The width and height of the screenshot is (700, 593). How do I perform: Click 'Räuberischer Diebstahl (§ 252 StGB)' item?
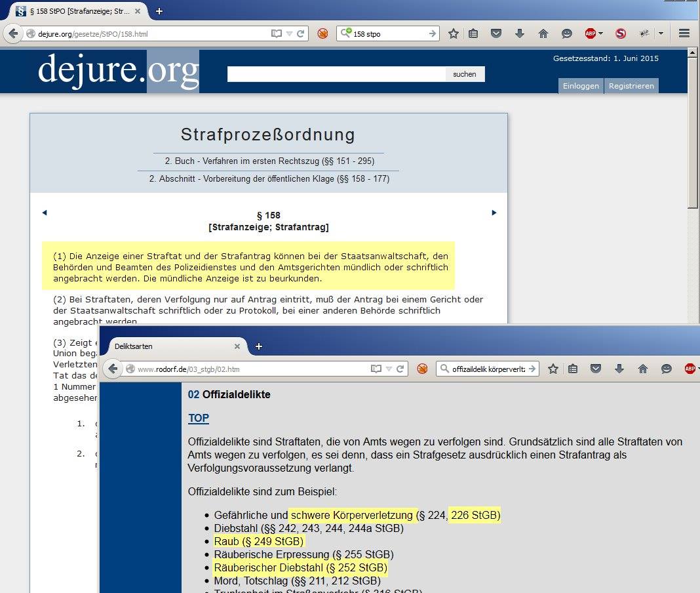click(300, 568)
